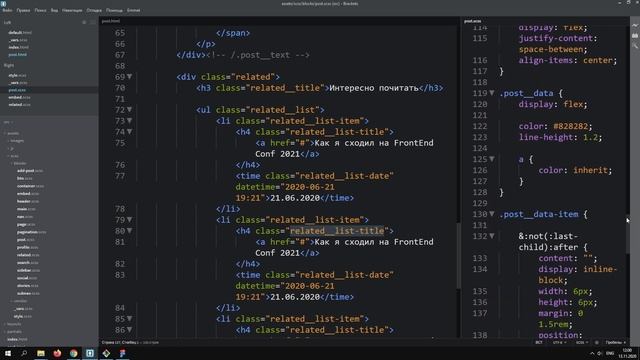Image resolution: width=640 pixels, height=360 pixels.
Task: Click the taskbar clock
Action: [627, 353]
